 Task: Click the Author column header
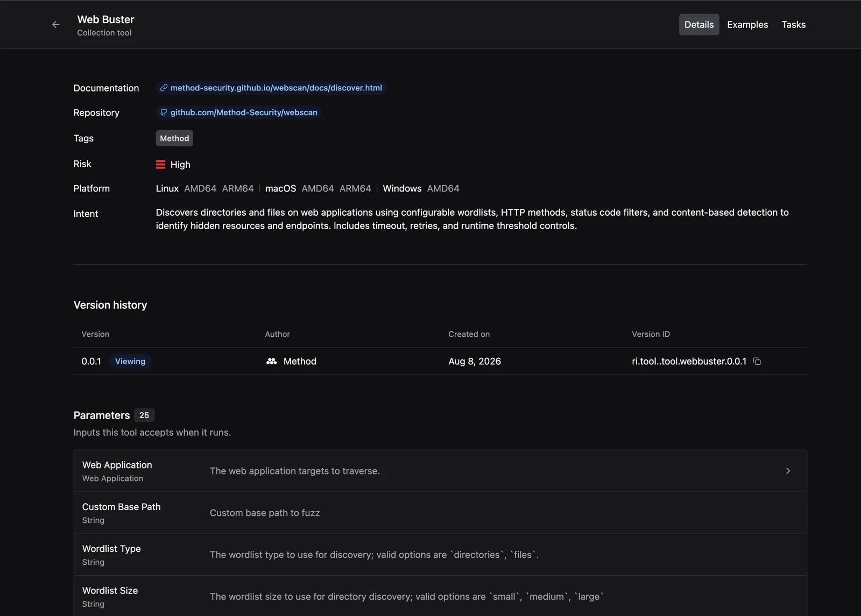coord(277,334)
